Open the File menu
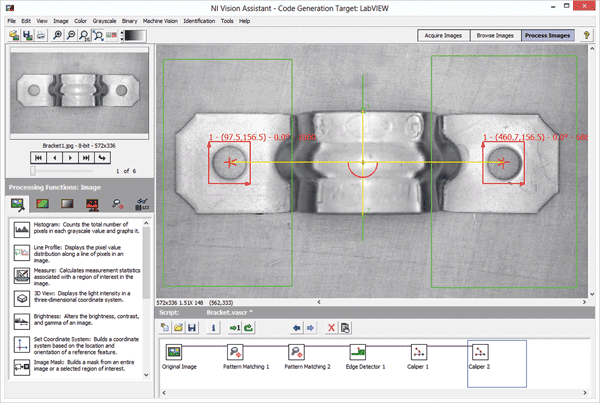The image size is (600, 403). point(11,21)
